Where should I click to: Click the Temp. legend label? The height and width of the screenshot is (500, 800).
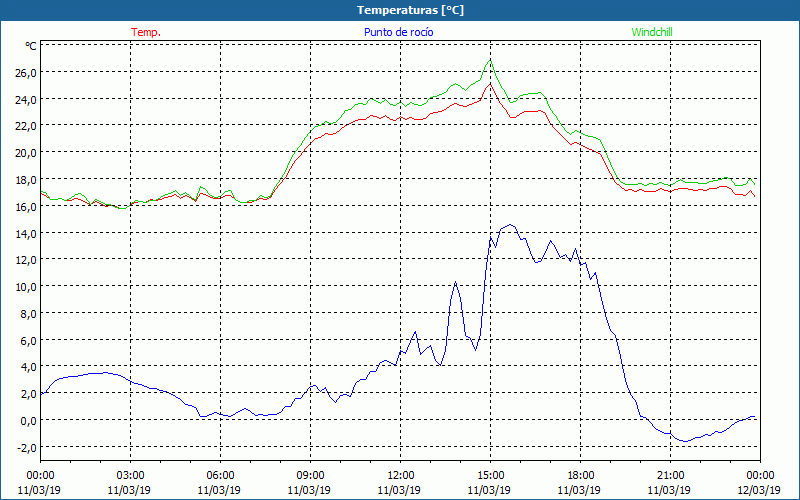(146, 32)
